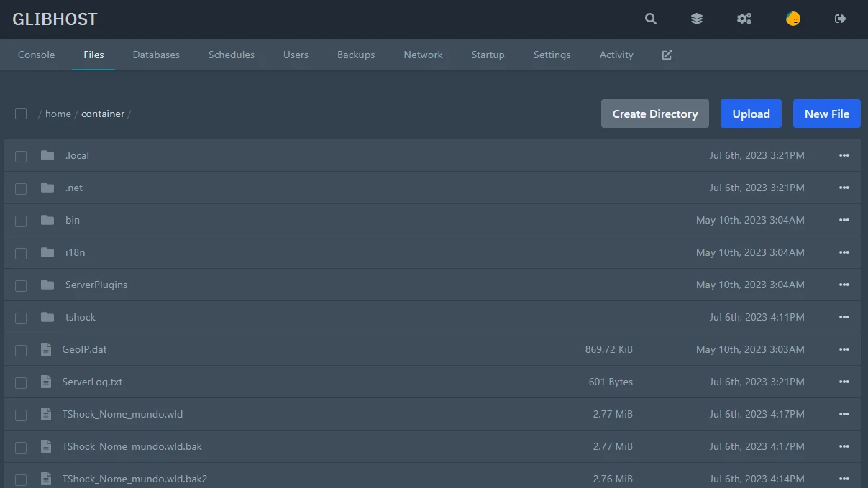Open the search magnifier icon in header
This screenshot has width=868, height=488.
[x=651, y=19]
